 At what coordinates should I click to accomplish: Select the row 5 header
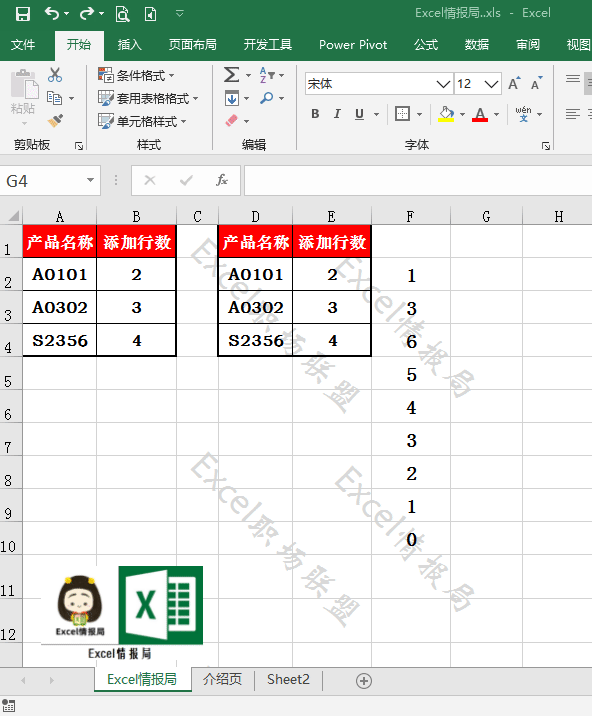click(x=11, y=374)
